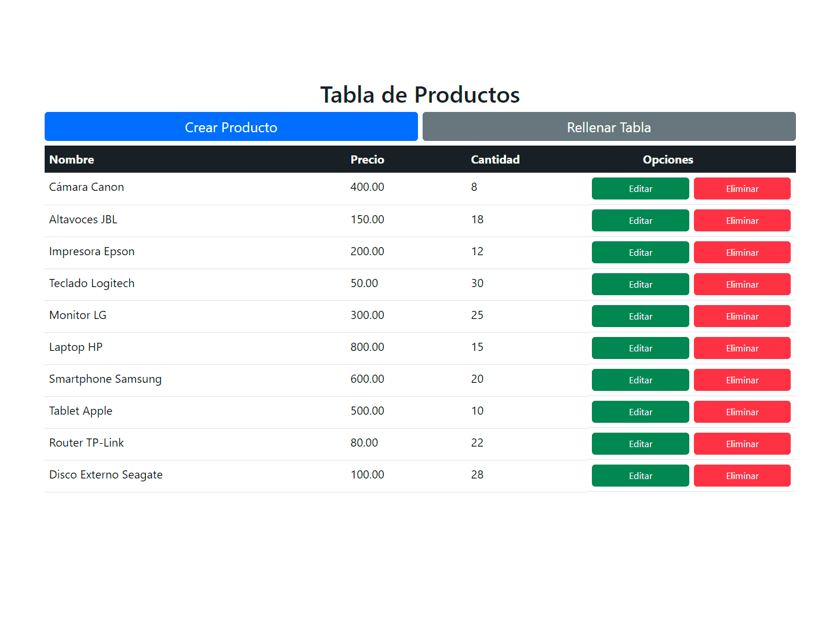Select the Teclado Logitech name cell
The height and width of the screenshot is (631, 840).
coord(195,284)
